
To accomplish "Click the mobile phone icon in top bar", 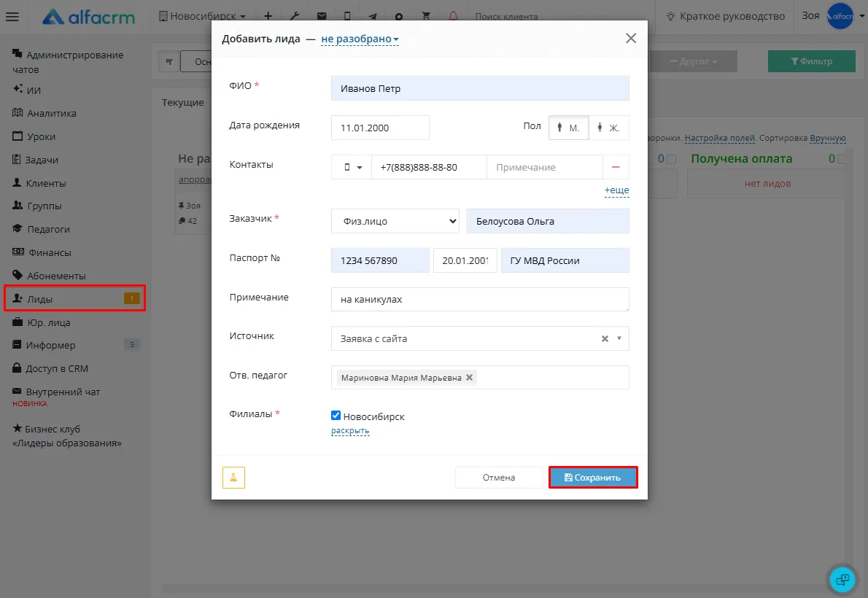I will (x=347, y=16).
